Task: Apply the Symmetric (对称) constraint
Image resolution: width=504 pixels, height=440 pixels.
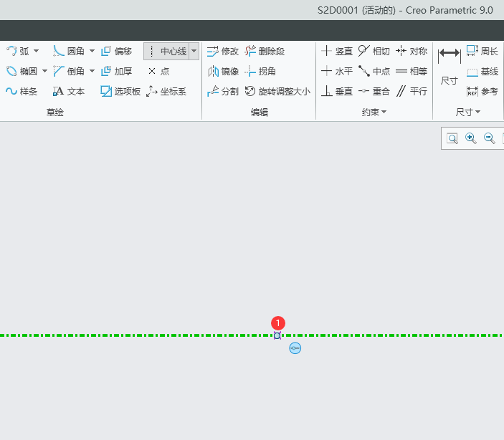Action: [x=412, y=51]
